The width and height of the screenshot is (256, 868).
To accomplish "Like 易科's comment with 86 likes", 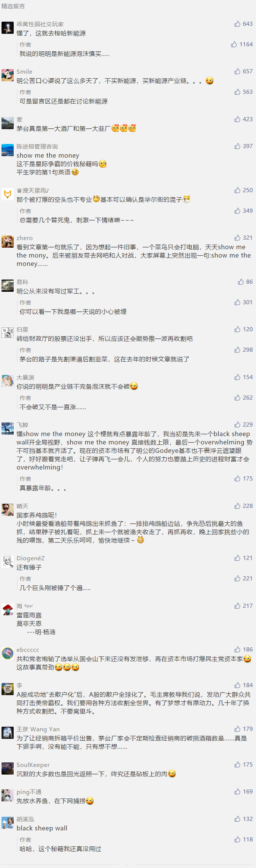I will 241,282.
